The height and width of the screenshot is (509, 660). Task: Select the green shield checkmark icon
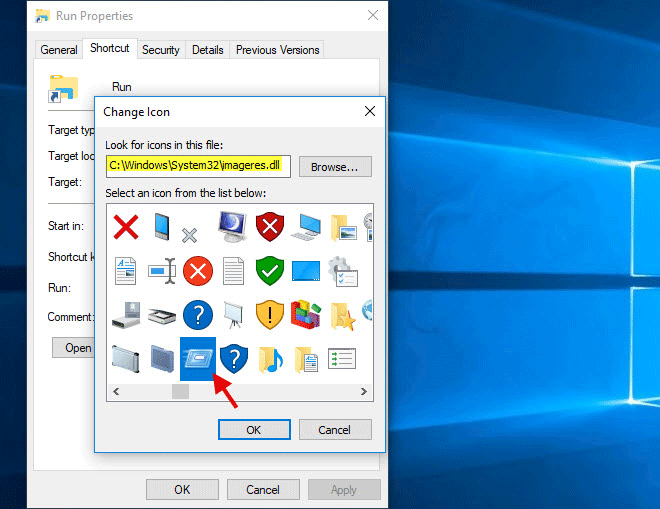point(270,271)
